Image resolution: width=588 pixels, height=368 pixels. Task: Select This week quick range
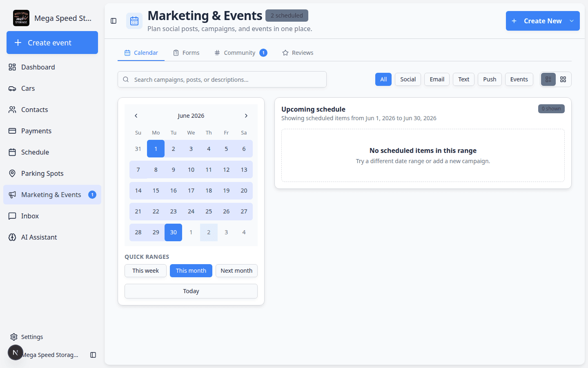pos(145,271)
